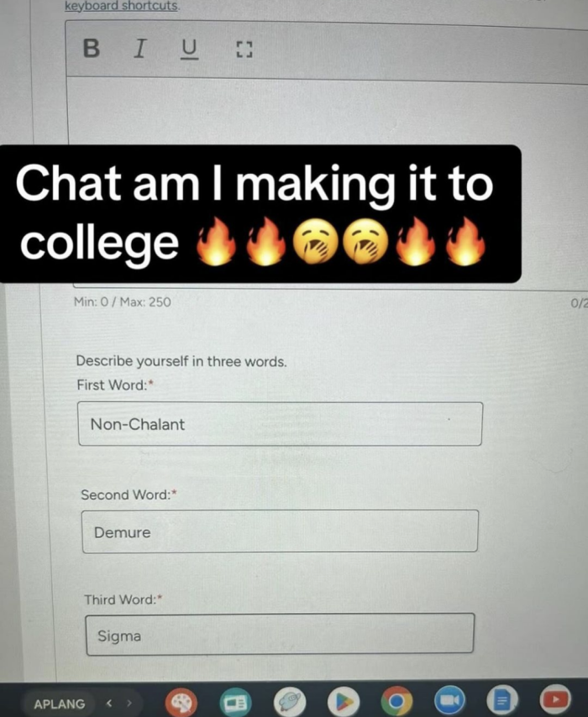Launch Google Chrome from the shelf
The width and height of the screenshot is (588, 717).
click(397, 700)
